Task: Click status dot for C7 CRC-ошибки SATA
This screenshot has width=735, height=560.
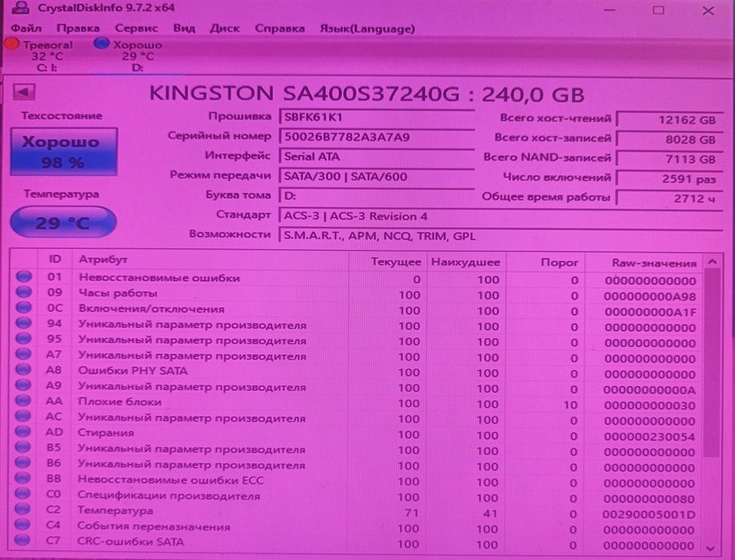Action: 22,540
